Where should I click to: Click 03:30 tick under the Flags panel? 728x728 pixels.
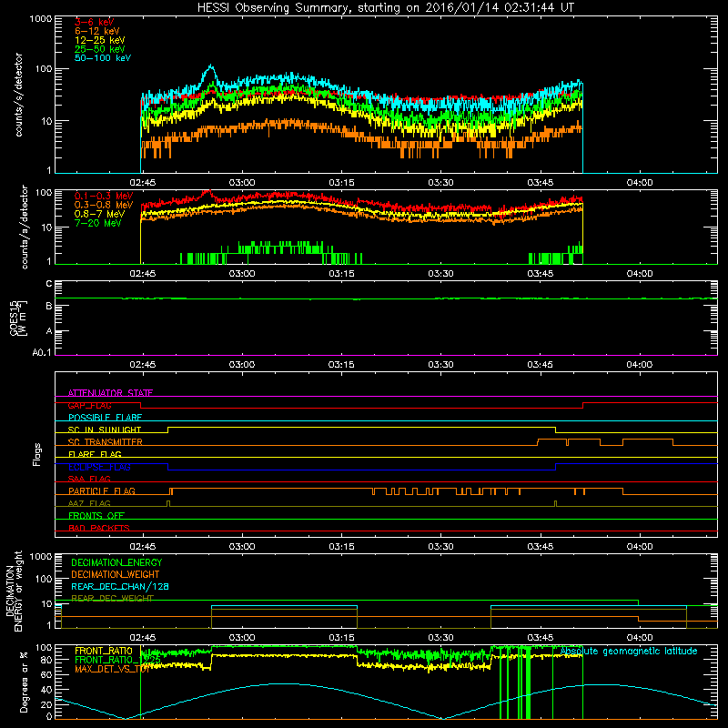tap(440, 547)
